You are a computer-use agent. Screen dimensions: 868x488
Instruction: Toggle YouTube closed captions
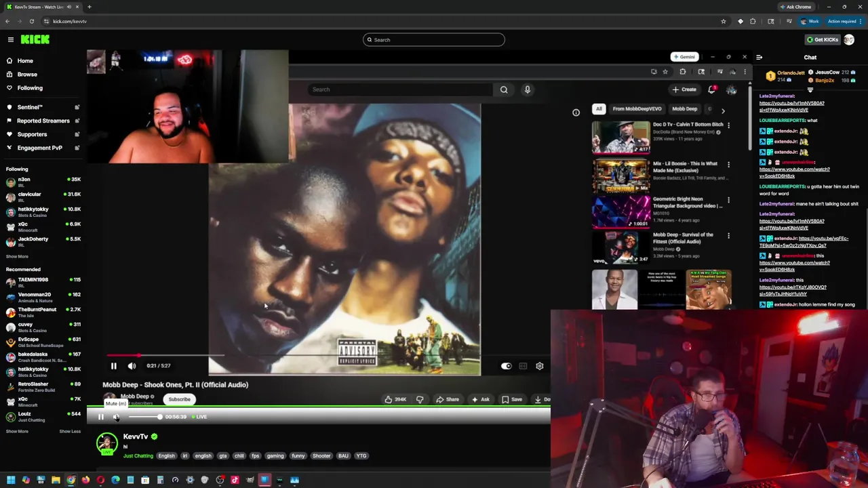tap(523, 366)
